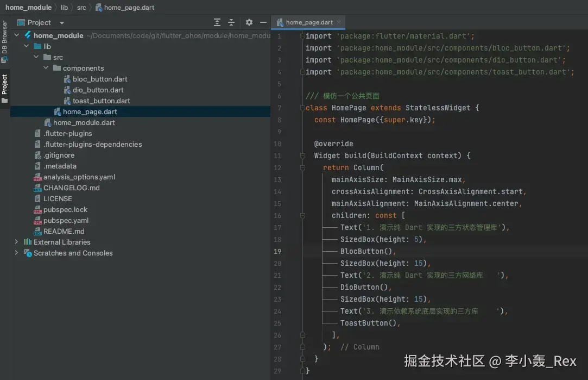Click the components folder icon
The height and width of the screenshot is (380, 588).
tap(57, 68)
